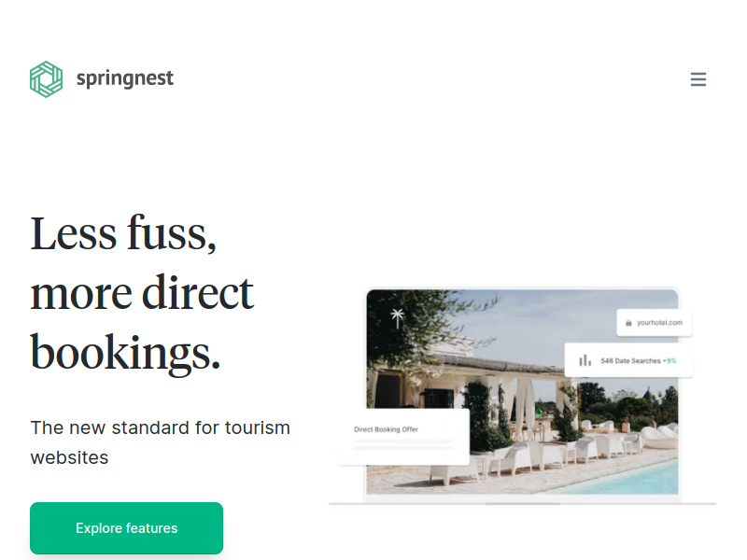Click the headline Less fuss, more direct bookings
This screenshot has height=560, width=747.
142,292
